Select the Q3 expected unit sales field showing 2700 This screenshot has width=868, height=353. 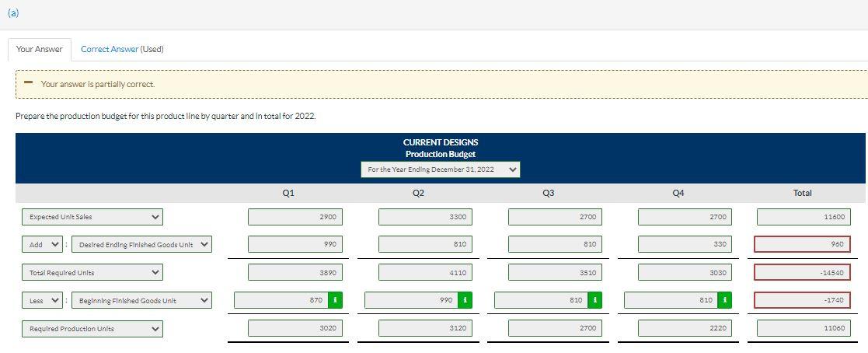[x=556, y=217]
